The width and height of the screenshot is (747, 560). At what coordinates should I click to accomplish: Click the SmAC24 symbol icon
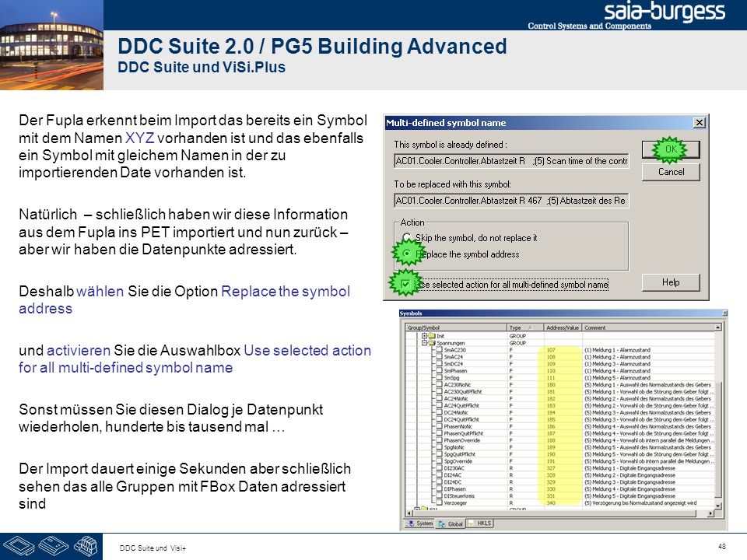[x=440, y=357]
